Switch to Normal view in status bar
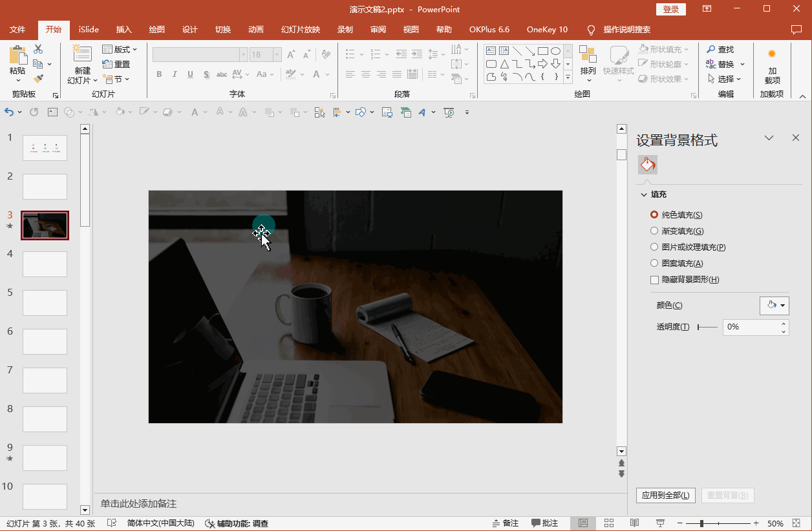This screenshot has height=531, width=812. click(x=583, y=523)
